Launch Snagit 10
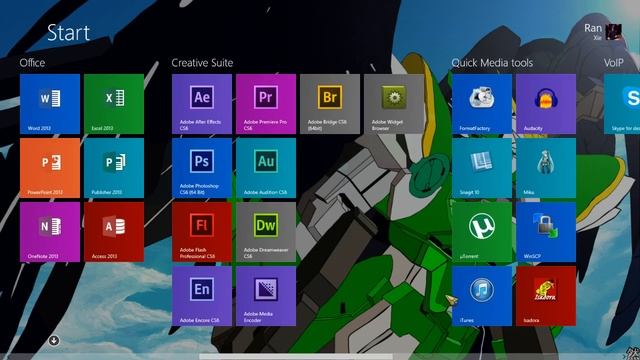The width and height of the screenshot is (640, 360). 482,168
